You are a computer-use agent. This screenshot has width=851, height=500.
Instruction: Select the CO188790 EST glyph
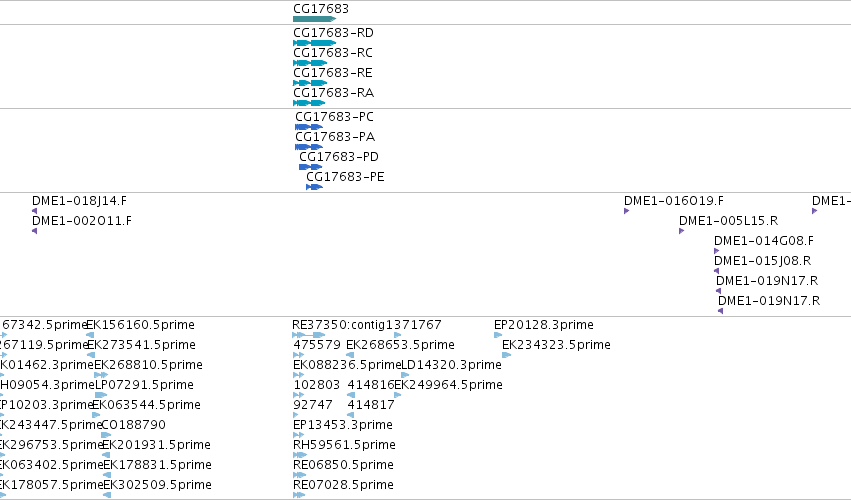[x=106, y=435]
